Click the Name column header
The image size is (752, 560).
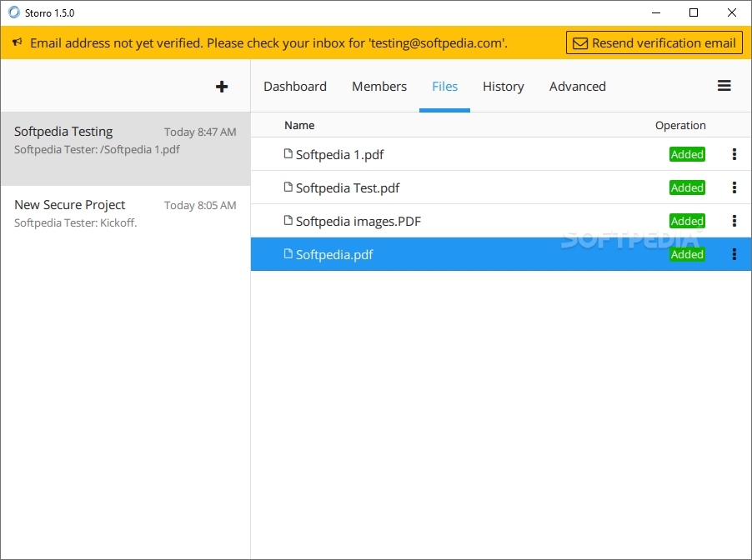(299, 125)
